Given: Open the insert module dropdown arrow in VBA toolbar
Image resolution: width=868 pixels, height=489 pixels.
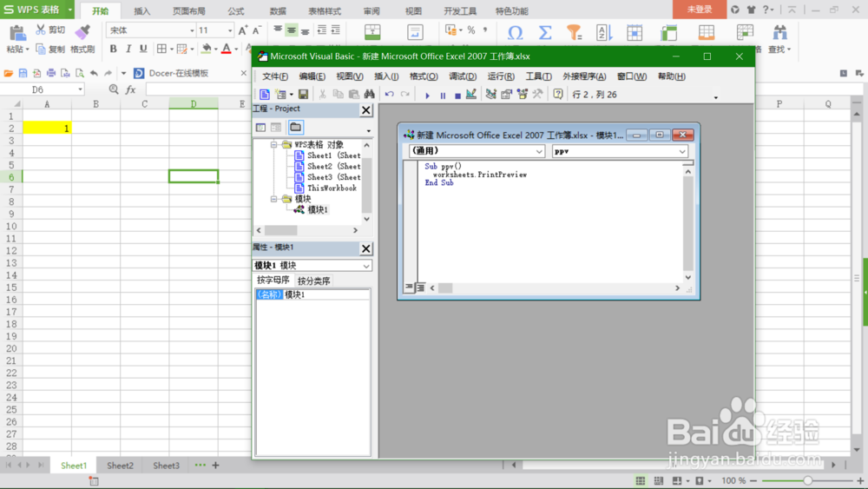Looking at the screenshot, I should pos(291,95).
